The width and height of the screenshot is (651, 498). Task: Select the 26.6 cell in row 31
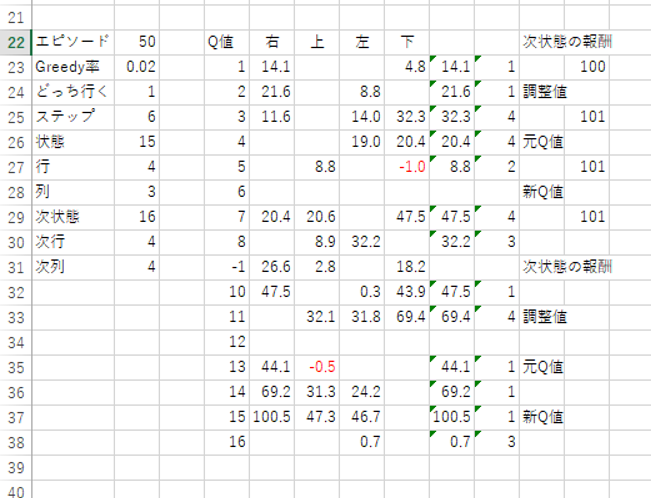272,267
